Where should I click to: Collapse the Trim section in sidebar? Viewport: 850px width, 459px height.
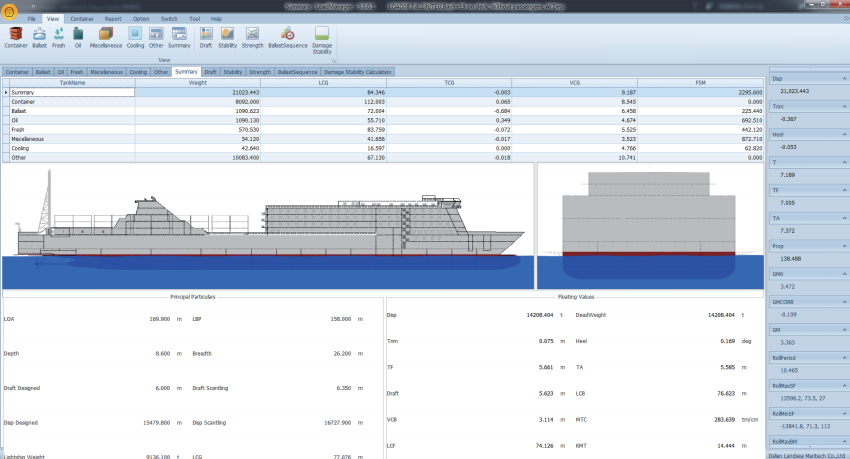coord(842,105)
